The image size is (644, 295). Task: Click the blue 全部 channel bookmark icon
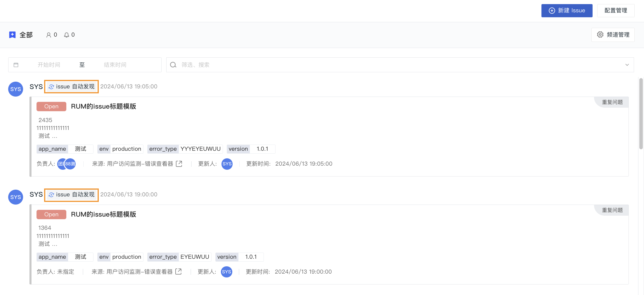point(12,35)
